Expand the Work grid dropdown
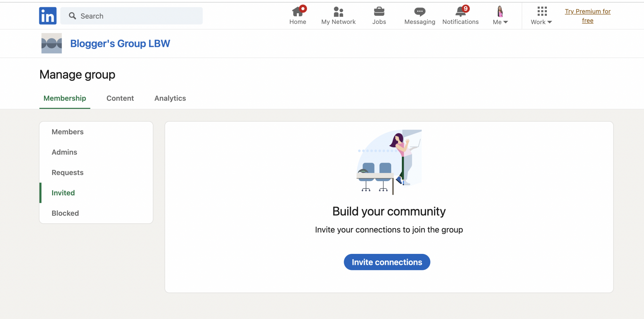The width and height of the screenshot is (644, 319). pos(541,16)
